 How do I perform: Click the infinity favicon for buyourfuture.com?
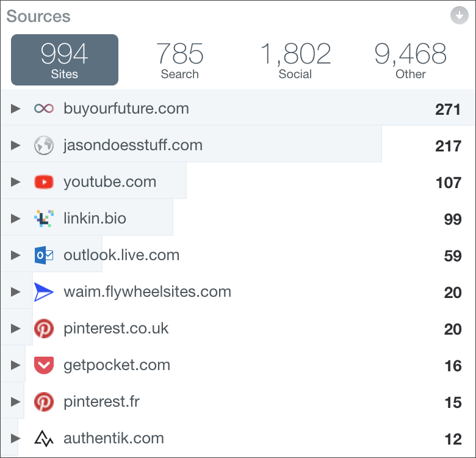pyautogui.click(x=44, y=109)
